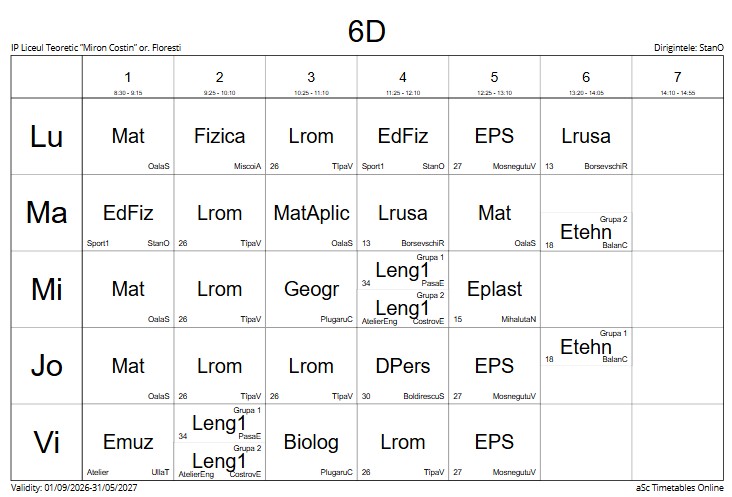
Task: Click the Emuz lesson on Friday
Action: [128, 442]
